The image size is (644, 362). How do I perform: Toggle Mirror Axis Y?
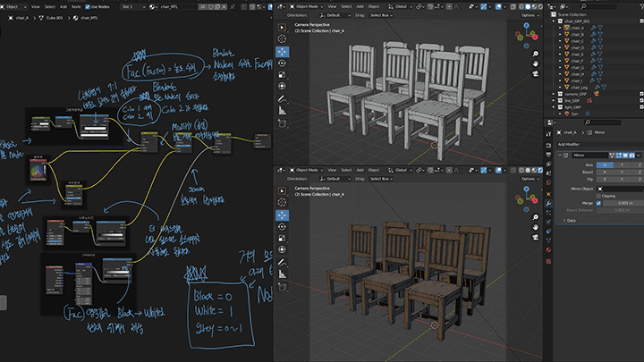(622, 165)
